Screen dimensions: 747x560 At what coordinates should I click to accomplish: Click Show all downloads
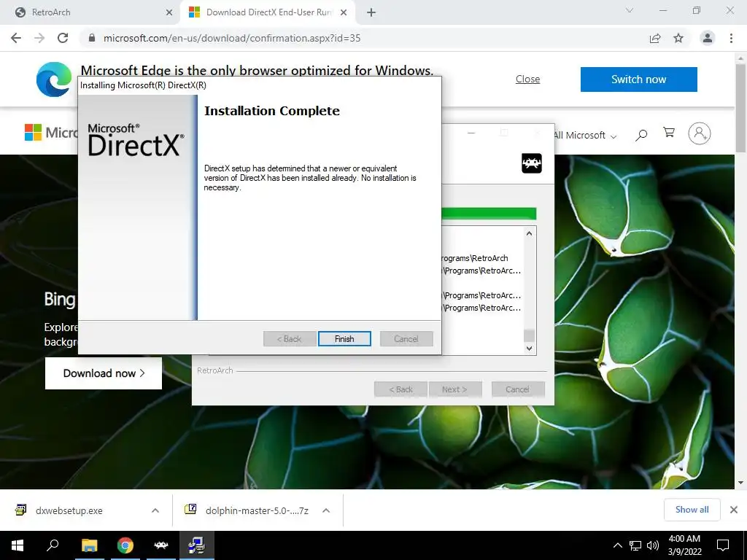tap(692, 510)
